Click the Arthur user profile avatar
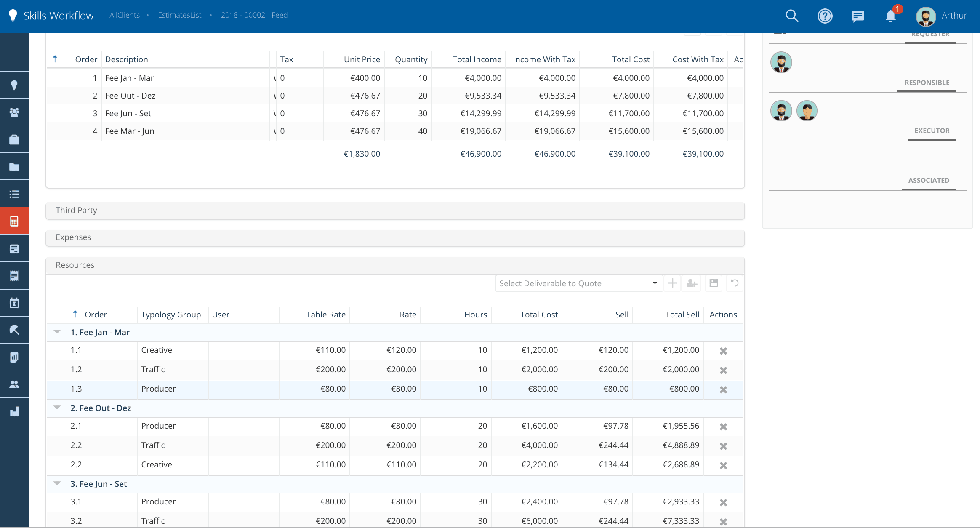 pyautogui.click(x=926, y=16)
